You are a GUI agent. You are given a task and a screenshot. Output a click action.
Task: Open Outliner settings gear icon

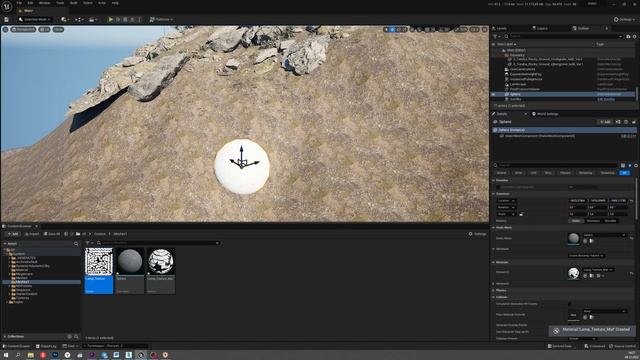tap(634, 36)
